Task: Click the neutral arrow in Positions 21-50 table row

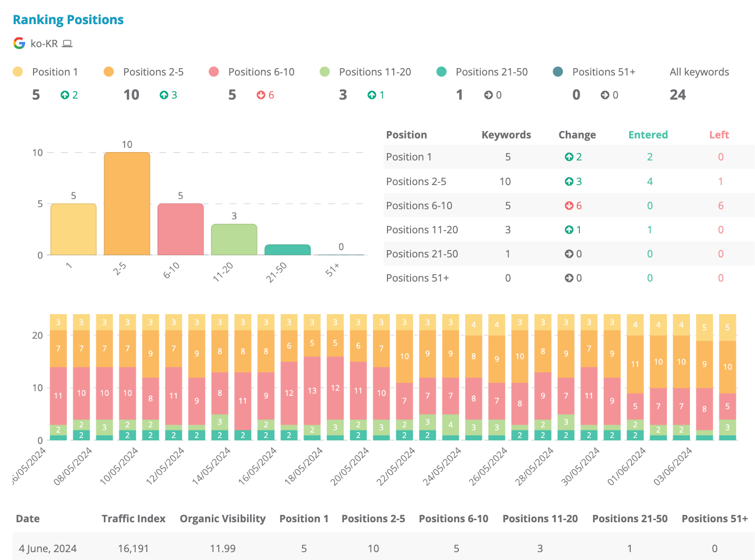Action: click(x=569, y=254)
